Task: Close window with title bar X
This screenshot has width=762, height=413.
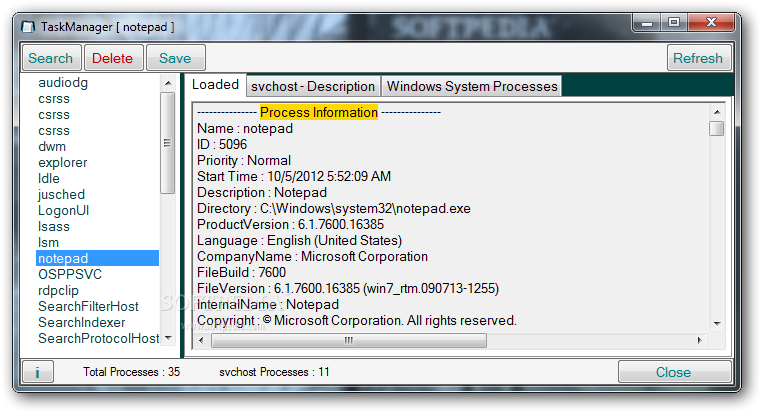Action: click(711, 23)
